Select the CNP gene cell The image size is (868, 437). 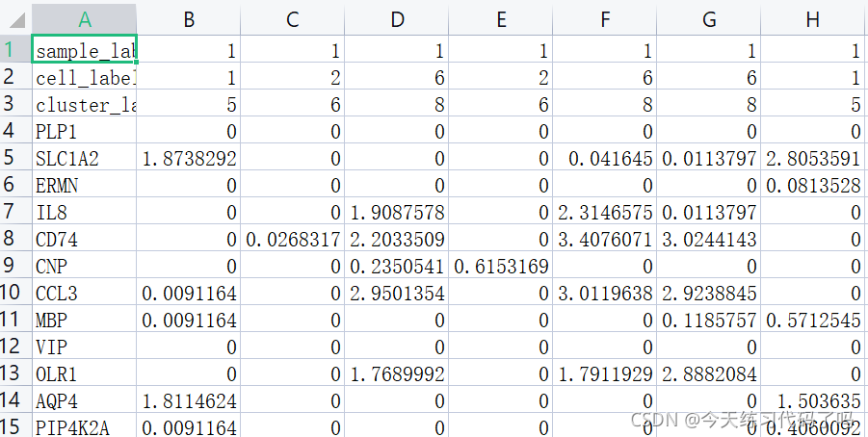[x=84, y=265]
